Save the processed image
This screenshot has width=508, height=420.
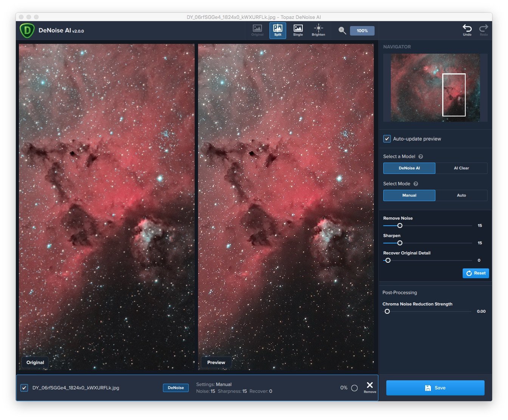click(x=435, y=388)
